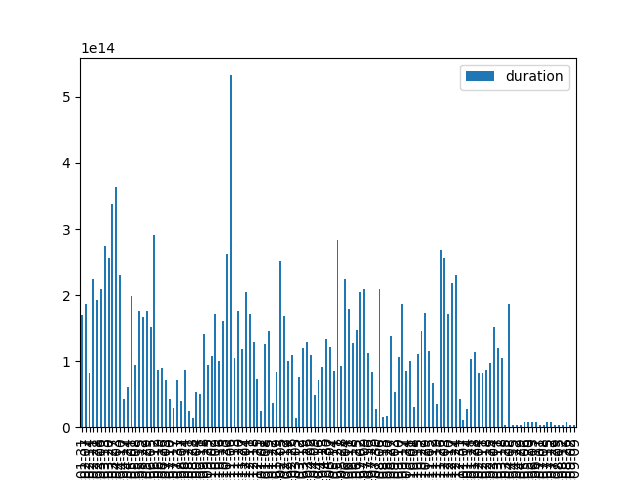Viewport: 640px width, 480px height.
Task: Pick the first bar at the chart's far left
Action: (x=82, y=372)
